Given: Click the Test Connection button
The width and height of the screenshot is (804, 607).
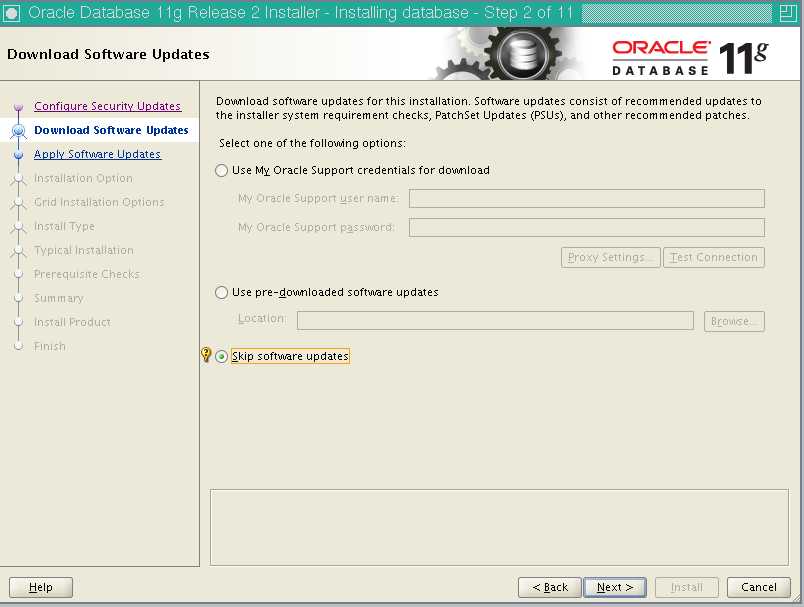Looking at the screenshot, I should coord(714,257).
